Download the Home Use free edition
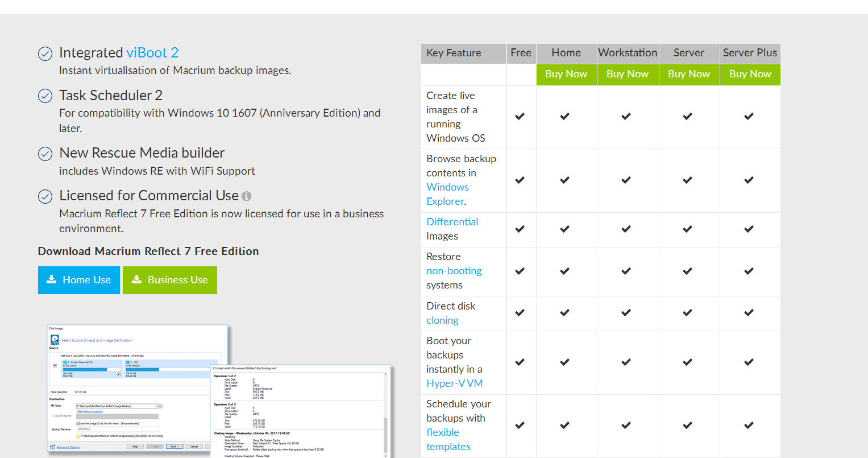This screenshot has width=868, height=458. coord(79,280)
